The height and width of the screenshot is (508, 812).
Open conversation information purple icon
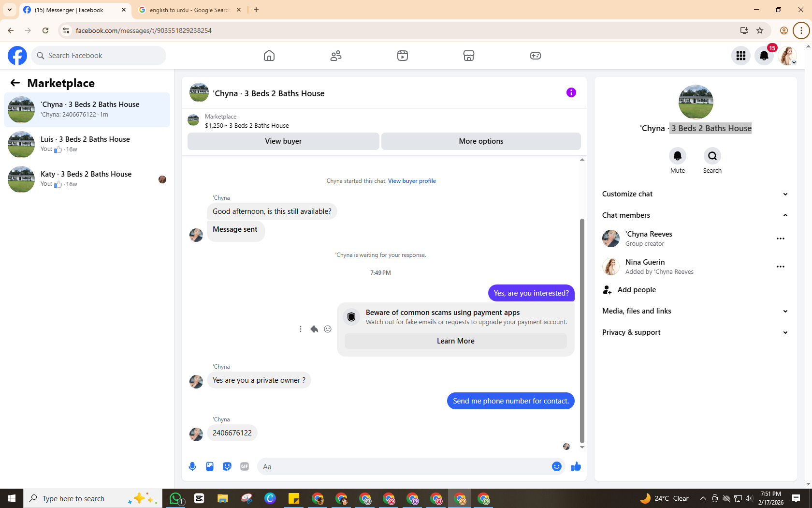tap(571, 92)
